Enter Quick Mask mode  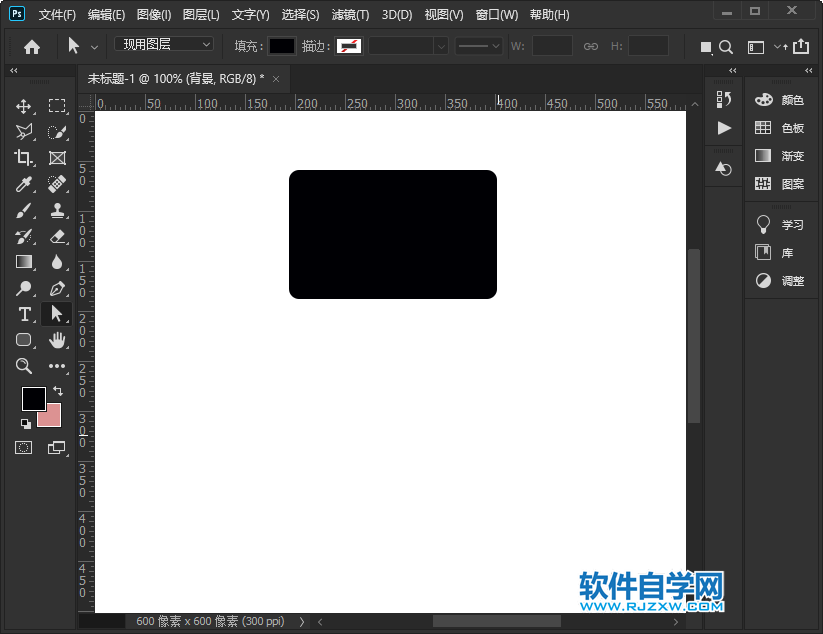24,448
